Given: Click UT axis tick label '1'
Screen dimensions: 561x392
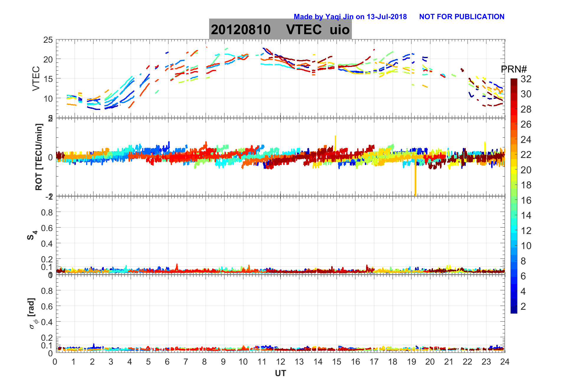Looking at the screenshot, I should point(73,362).
